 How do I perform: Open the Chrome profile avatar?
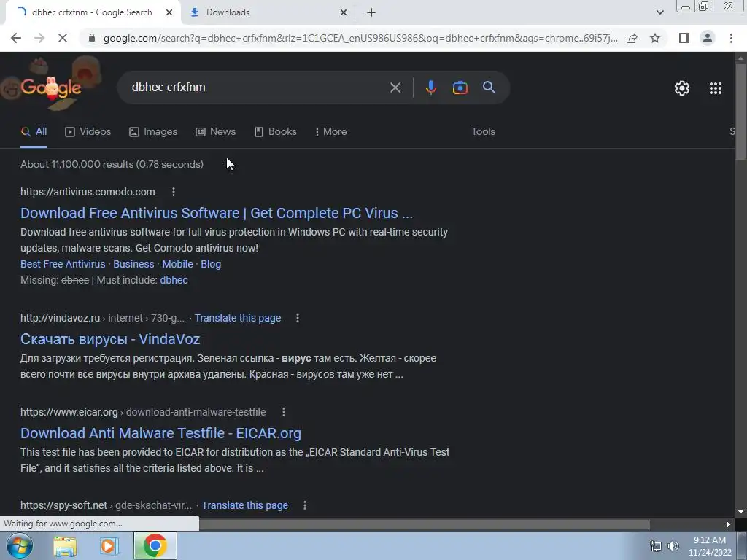708,38
